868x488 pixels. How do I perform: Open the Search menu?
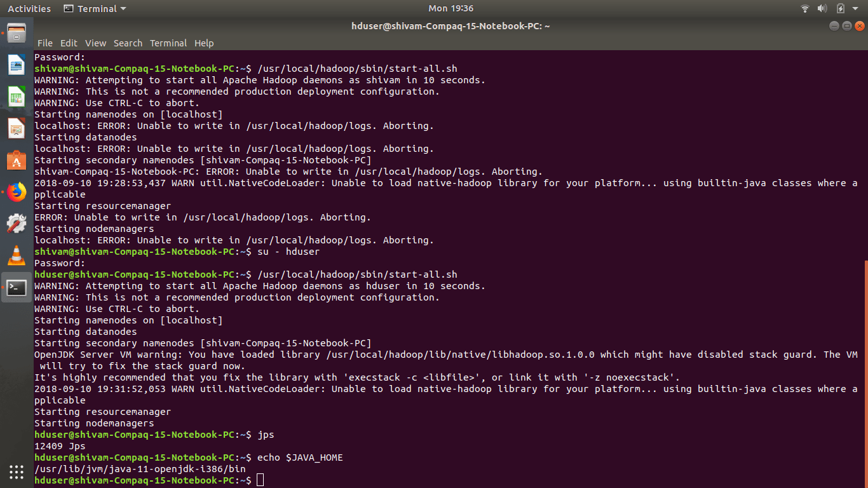coord(128,43)
